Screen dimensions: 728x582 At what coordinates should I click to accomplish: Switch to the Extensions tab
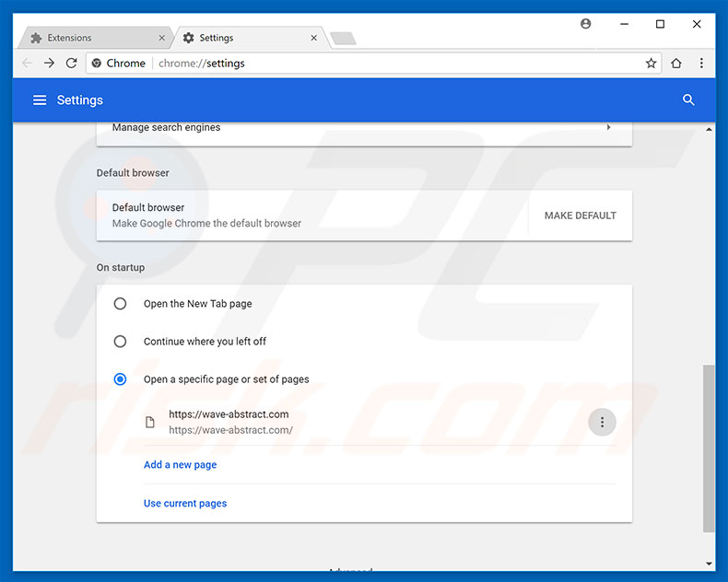pyautogui.click(x=92, y=38)
